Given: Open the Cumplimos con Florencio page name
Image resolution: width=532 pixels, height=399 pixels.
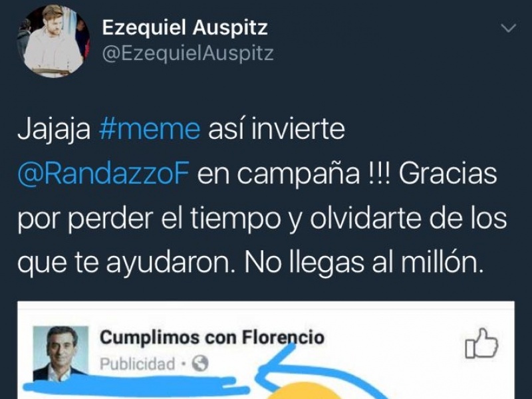Looking at the screenshot, I should 212,337.
